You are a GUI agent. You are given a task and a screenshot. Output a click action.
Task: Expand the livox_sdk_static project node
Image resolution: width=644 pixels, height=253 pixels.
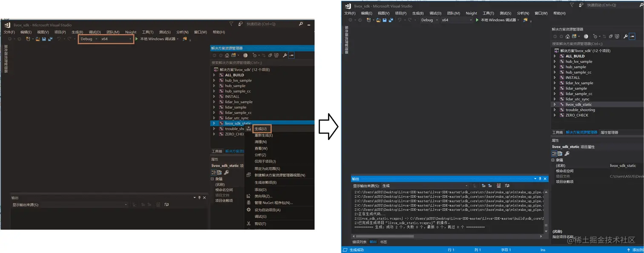(x=555, y=104)
